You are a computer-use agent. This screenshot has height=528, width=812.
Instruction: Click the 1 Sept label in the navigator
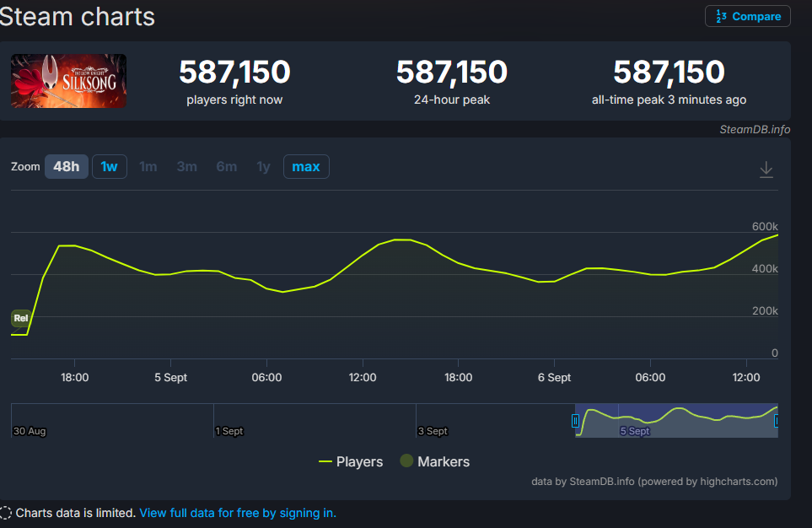pyautogui.click(x=229, y=431)
